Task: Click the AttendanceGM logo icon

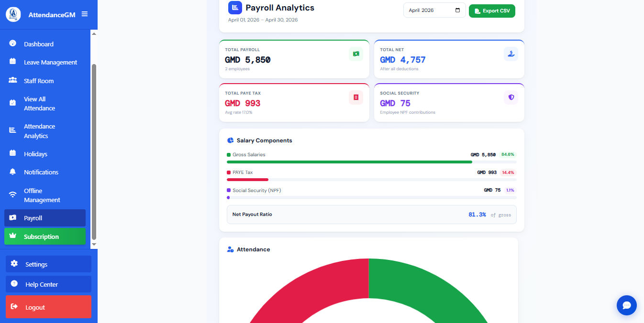Action: point(13,14)
